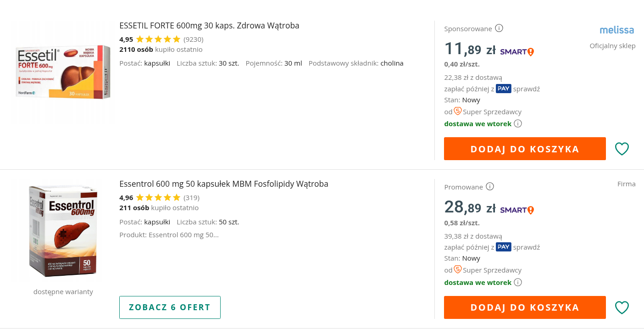Click 'DODAJ DO KOSZYKA' for Essentrol

point(525,307)
